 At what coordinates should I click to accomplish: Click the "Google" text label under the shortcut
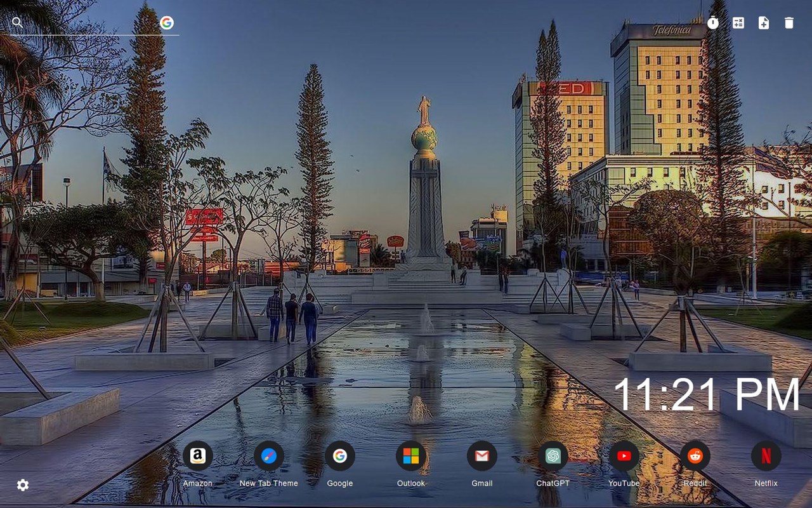point(340,483)
